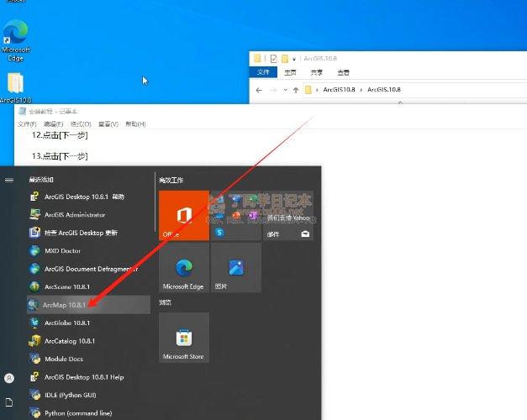Viewport: 527px width, 420px height.
Task: Open ArcCatalog 10.8.1 app entry
Action: click(70, 341)
